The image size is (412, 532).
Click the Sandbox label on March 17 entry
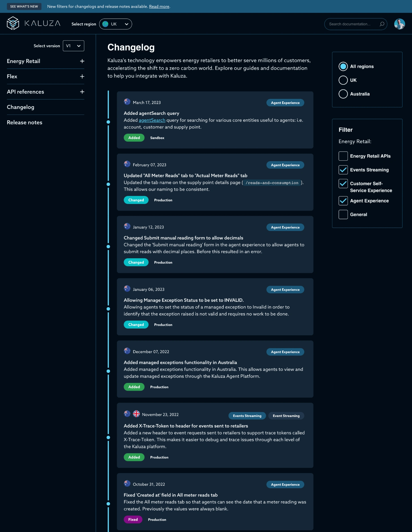coord(157,138)
